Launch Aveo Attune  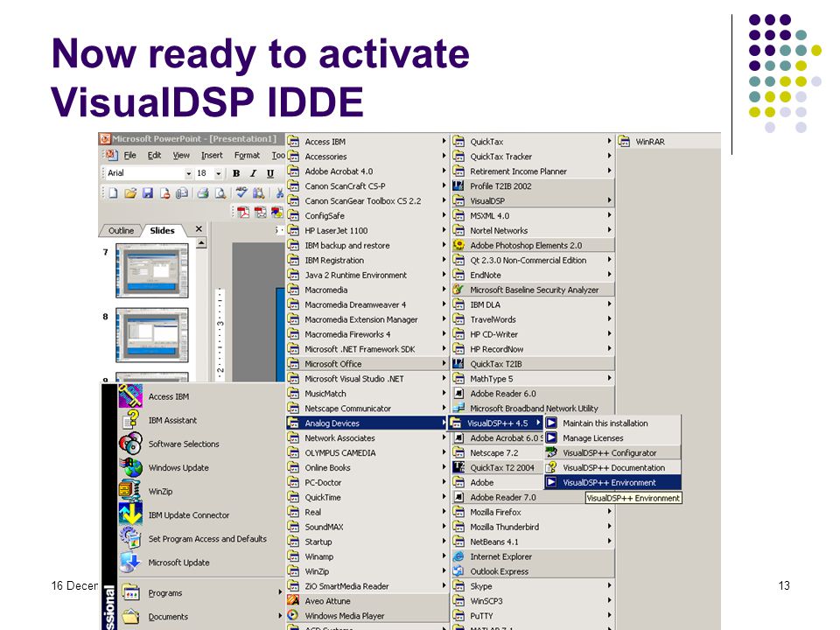click(x=367, y=601)
